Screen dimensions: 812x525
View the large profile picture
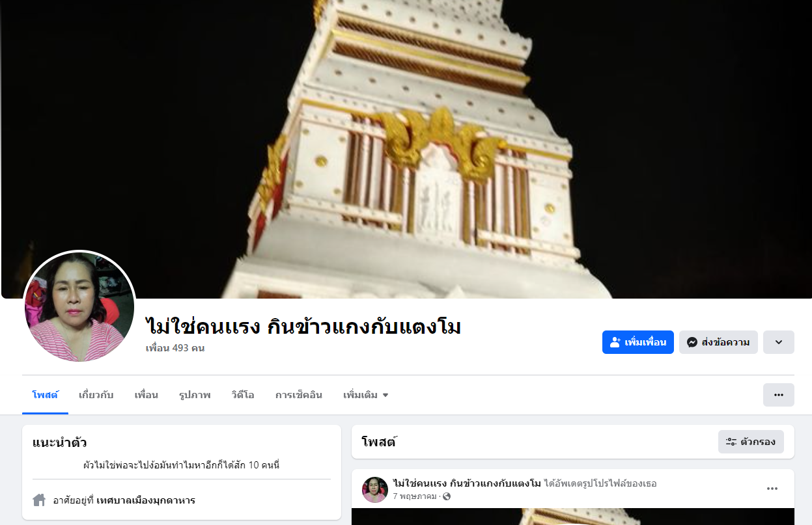tap(79, 306)
